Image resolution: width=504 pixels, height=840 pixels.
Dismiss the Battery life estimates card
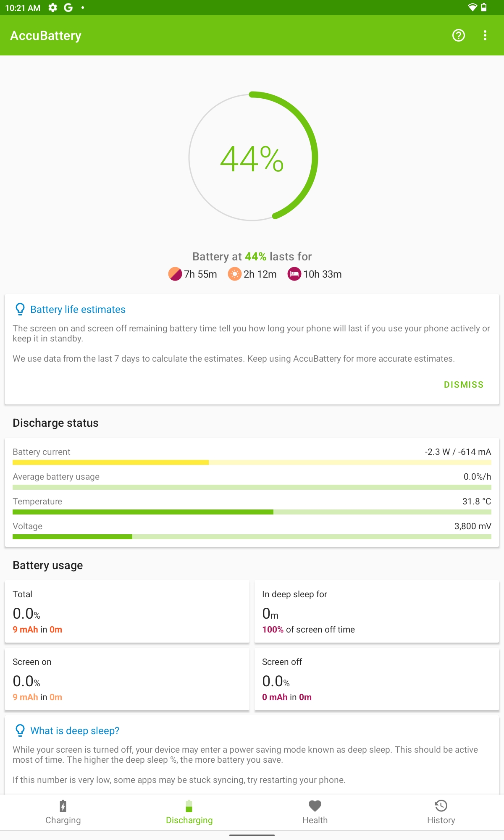click(x=464, y=385)
